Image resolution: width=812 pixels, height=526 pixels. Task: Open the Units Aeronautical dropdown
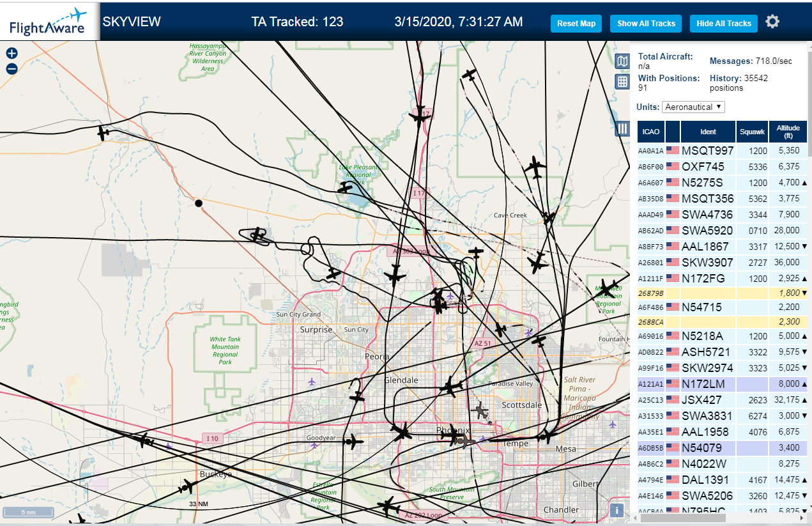(x=693, y=107)
